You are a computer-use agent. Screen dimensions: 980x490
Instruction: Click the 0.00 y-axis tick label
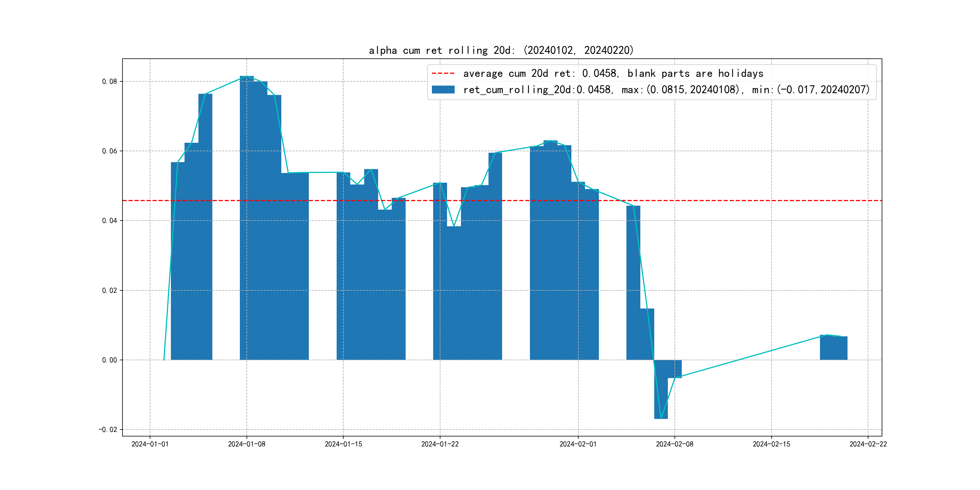coord(109,360)
